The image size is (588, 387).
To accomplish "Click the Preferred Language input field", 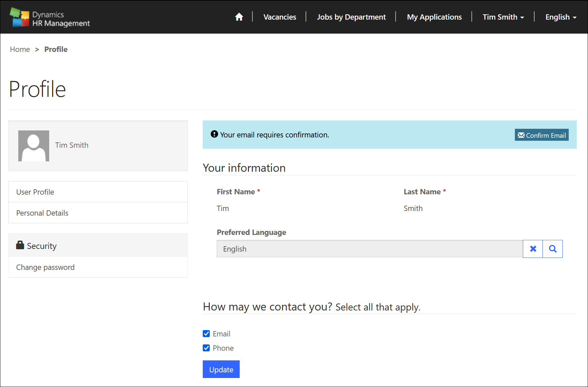I will point(369,249).
